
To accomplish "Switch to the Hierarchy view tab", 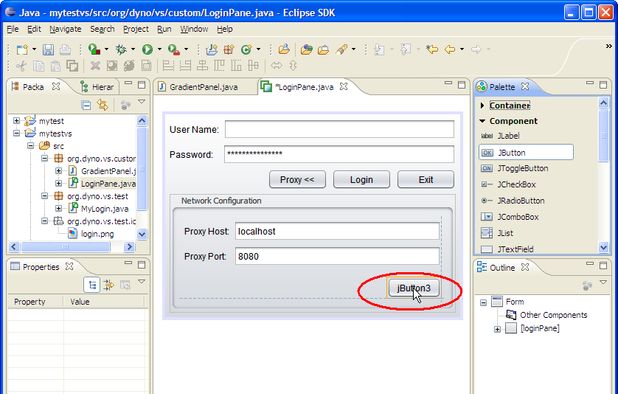I will pyautogui.click(x=97, y=87).
